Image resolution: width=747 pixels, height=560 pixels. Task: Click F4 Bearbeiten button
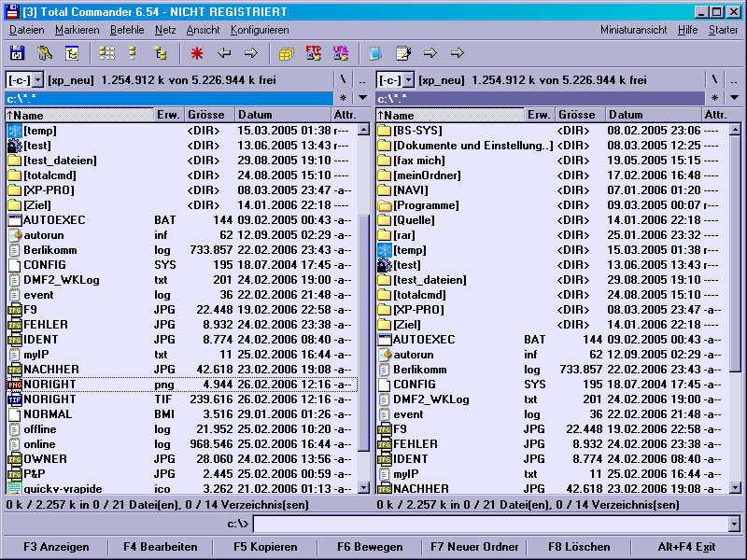click(161, 547)
